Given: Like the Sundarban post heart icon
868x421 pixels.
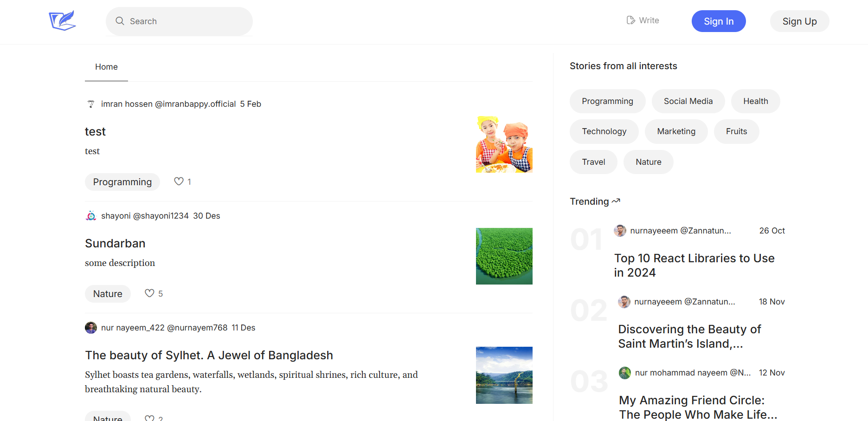Looking at the screenshot, I should coord(149,293).
